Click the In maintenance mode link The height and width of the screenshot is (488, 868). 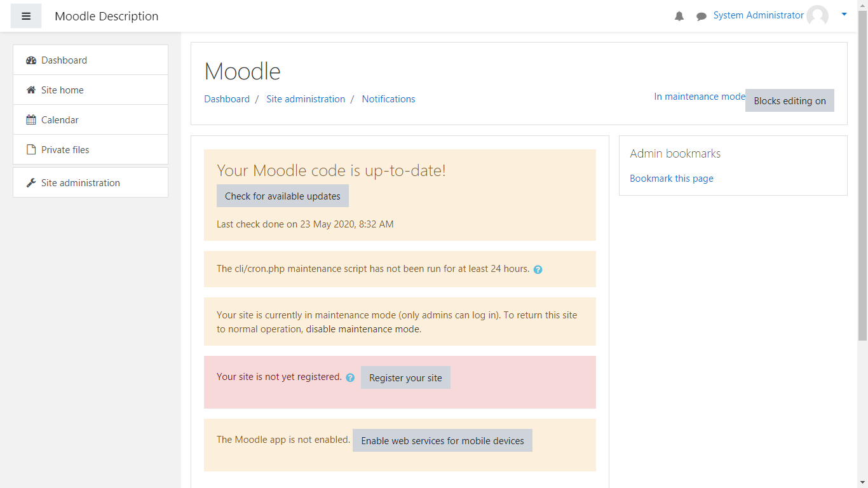click(x=700, y=97)
